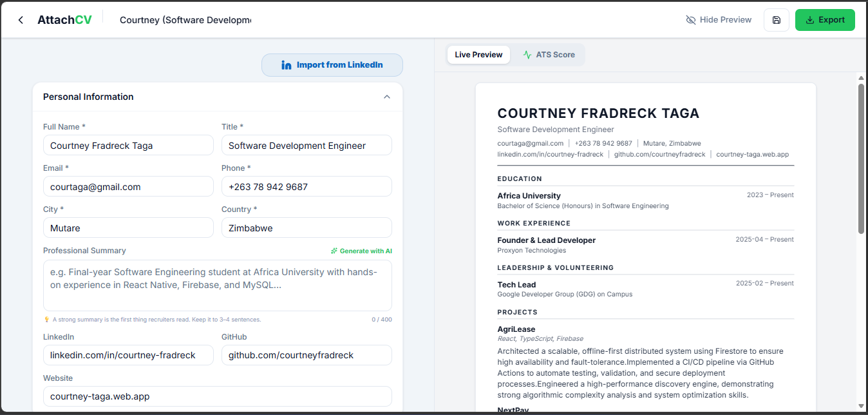This screenshot has width=868, height=415.
Task: Click Proxyon Technologies in the preview
Action: coord(531,250)
